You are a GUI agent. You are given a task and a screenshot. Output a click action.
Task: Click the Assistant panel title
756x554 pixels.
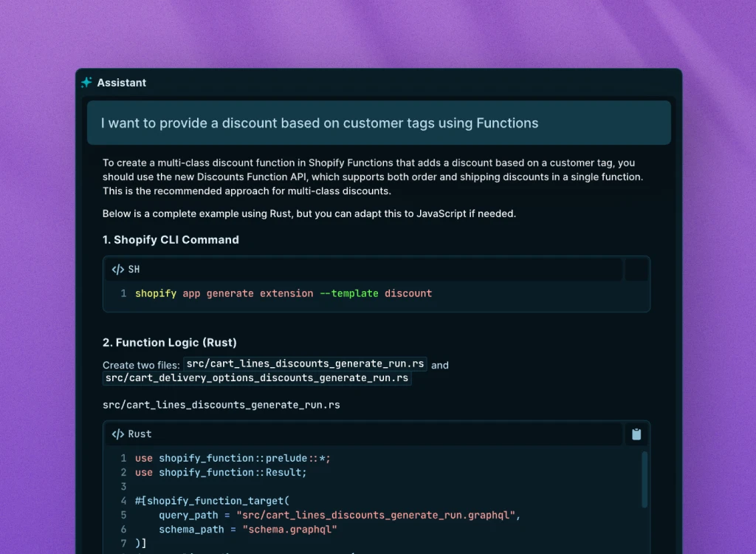point(122,83)
